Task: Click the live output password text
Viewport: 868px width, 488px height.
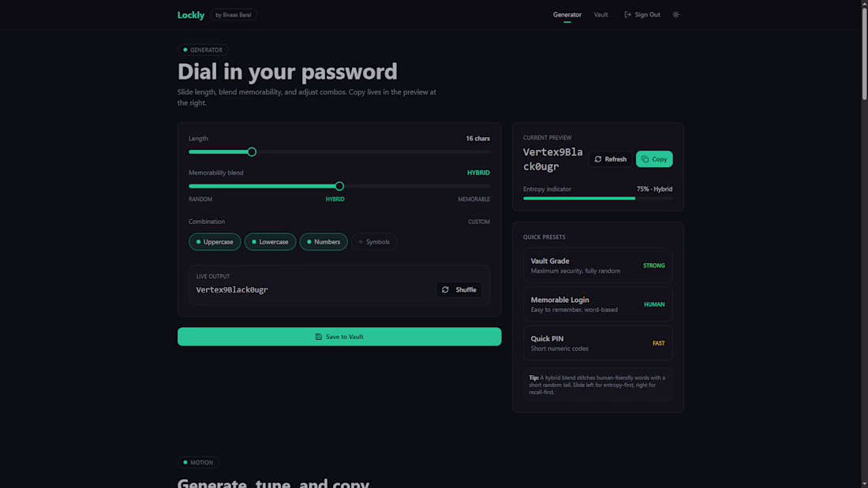Action: point(232,290)
